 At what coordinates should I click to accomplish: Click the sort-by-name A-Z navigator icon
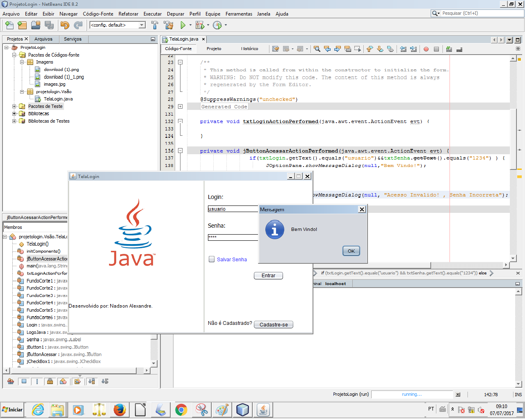pos(91,381)
